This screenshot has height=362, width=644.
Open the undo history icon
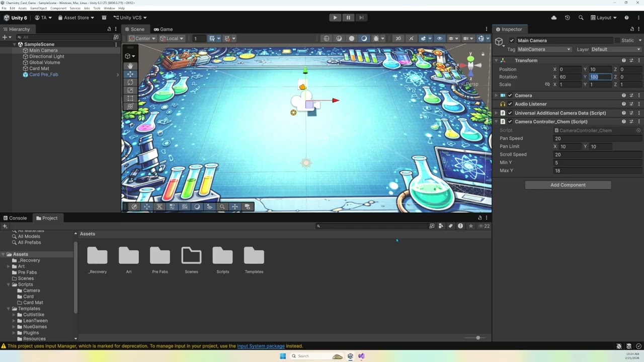tap(568, 18)
